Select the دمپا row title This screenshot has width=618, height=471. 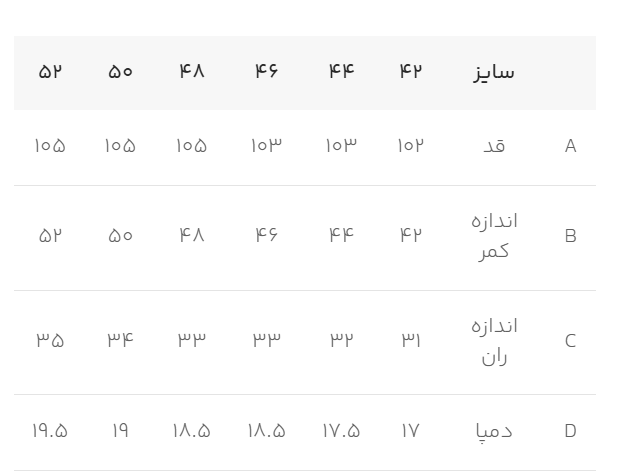coord(494,431)
